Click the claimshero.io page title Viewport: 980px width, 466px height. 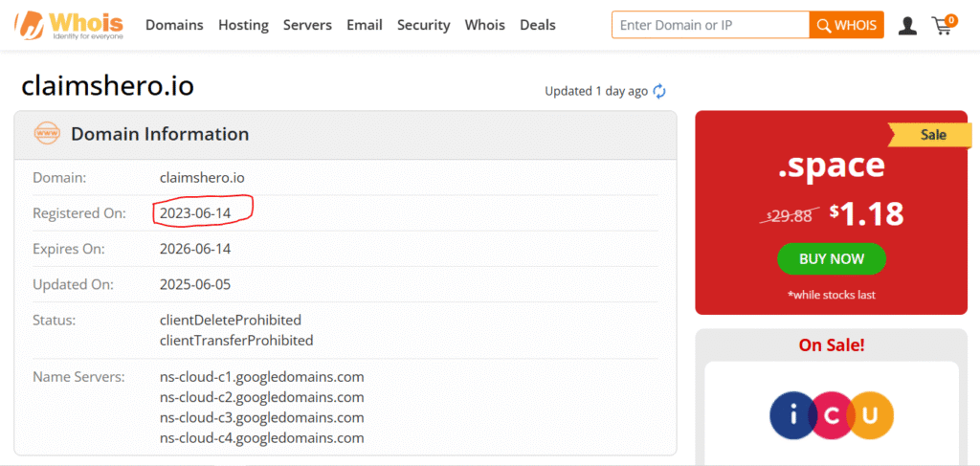tap(107, 86)
